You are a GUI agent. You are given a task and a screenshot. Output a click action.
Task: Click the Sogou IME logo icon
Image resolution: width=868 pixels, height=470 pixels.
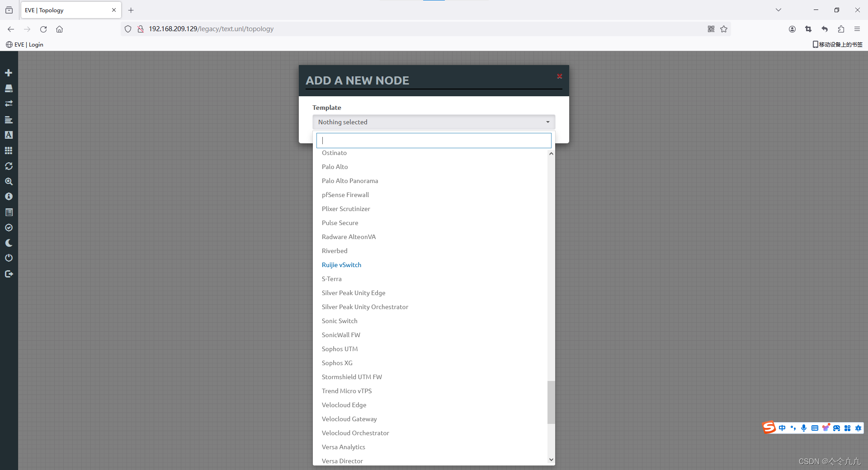(769, 428)
